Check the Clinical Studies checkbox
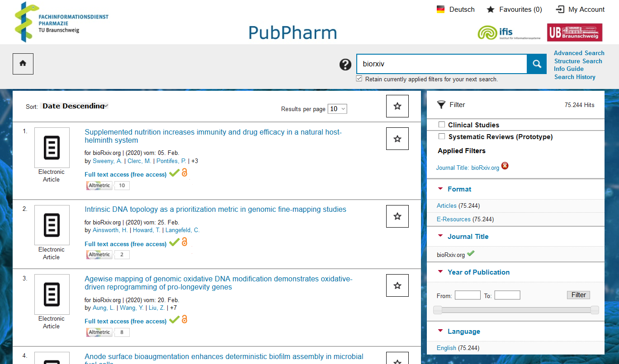The width and height of the screenshot is (619, 364). (442, 125)
